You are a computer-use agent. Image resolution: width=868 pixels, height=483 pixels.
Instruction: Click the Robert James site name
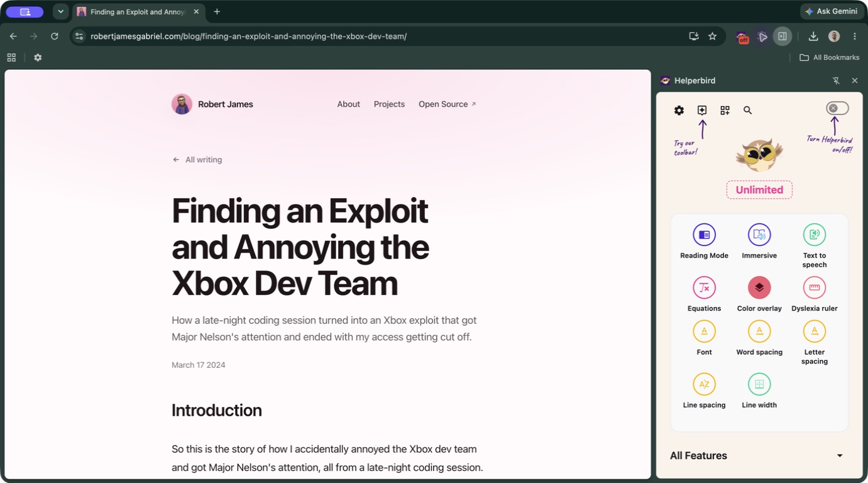click(x=226, y=104)
